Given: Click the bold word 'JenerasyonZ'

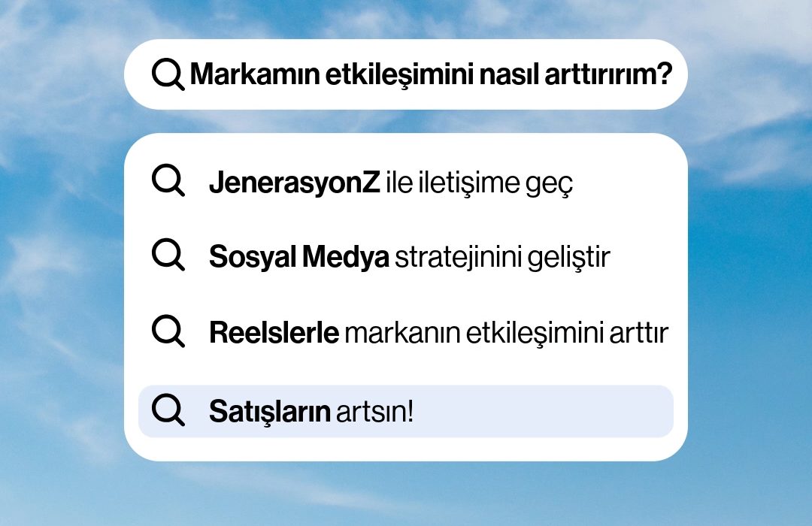Looking at the screenshot, I should pyautogui.click(x=295, y=183).
